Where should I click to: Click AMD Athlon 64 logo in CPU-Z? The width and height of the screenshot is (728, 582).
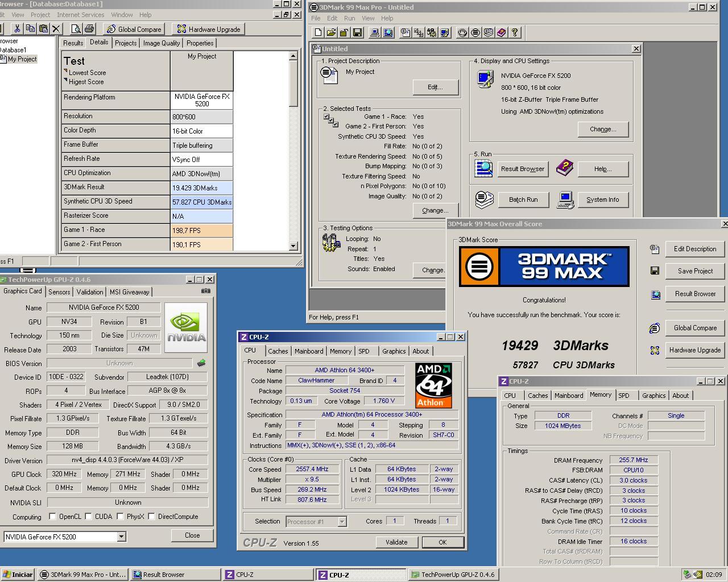(433, 385)
